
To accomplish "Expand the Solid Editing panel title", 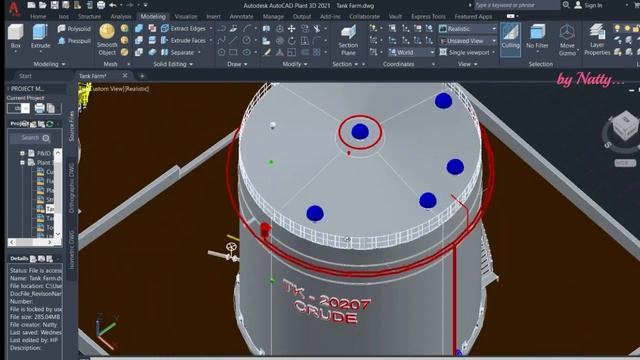I will pyautogui.click(x=173, y=64).
